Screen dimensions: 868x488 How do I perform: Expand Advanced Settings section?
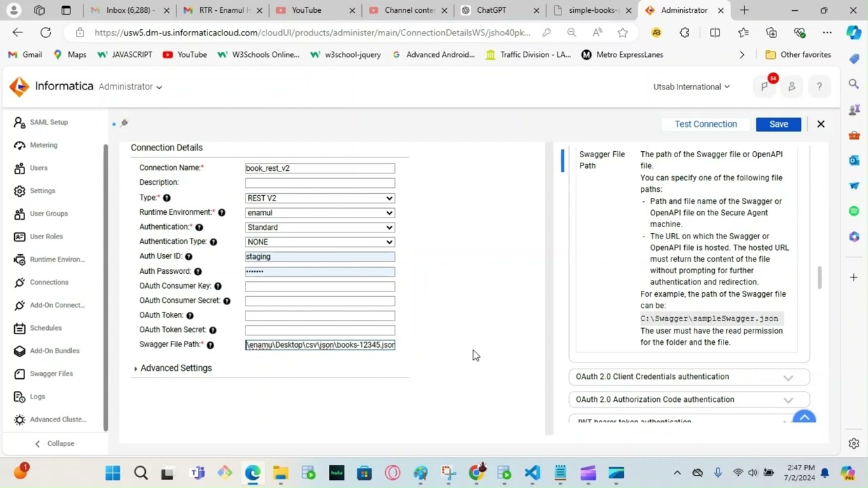coord(173,368)
